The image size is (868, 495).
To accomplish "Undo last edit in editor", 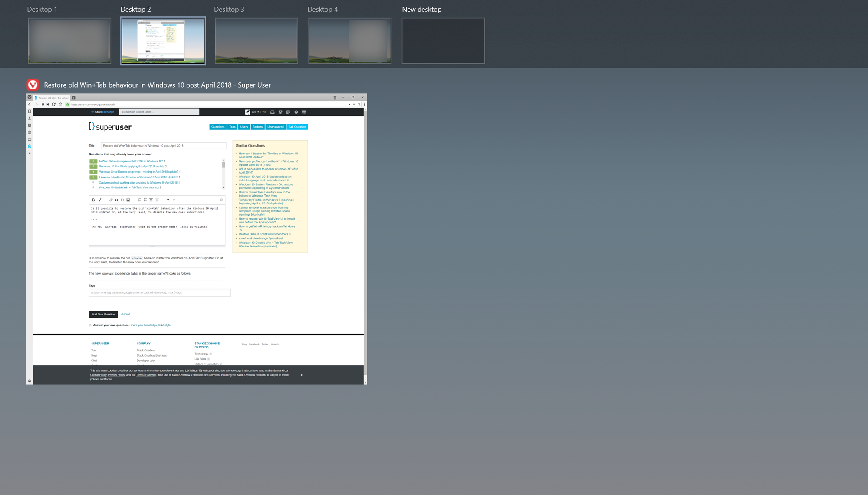I will pos(168,200).
